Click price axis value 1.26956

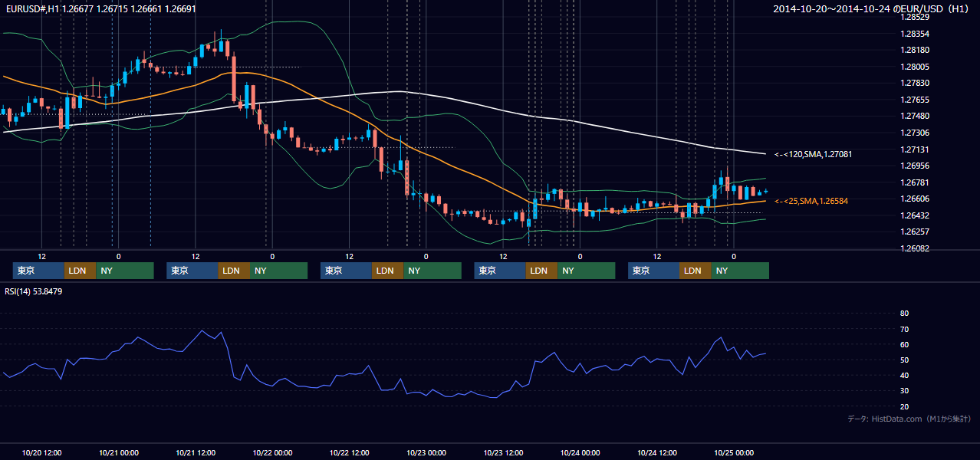pos(914,166)
